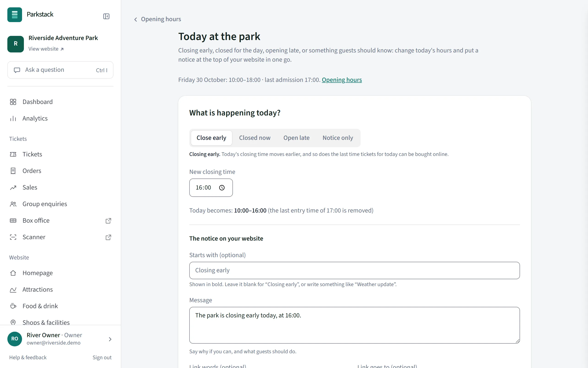Screen dimensions: 588x368
Task: Switch to Notice only option
Action: pyautogui.click(x=337, y=138)
